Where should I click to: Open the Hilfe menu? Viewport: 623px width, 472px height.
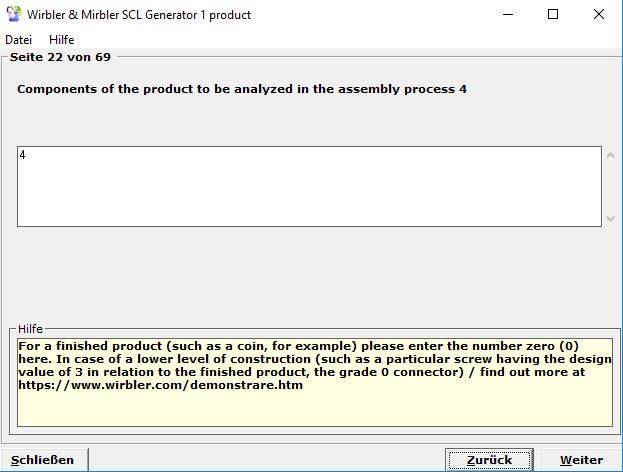coord(62,40)
